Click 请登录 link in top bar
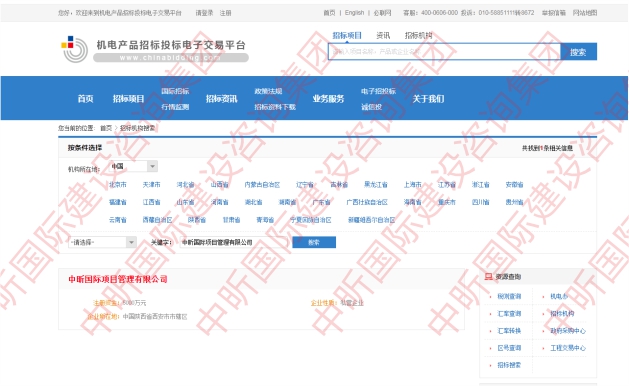 tap(205, 13)
